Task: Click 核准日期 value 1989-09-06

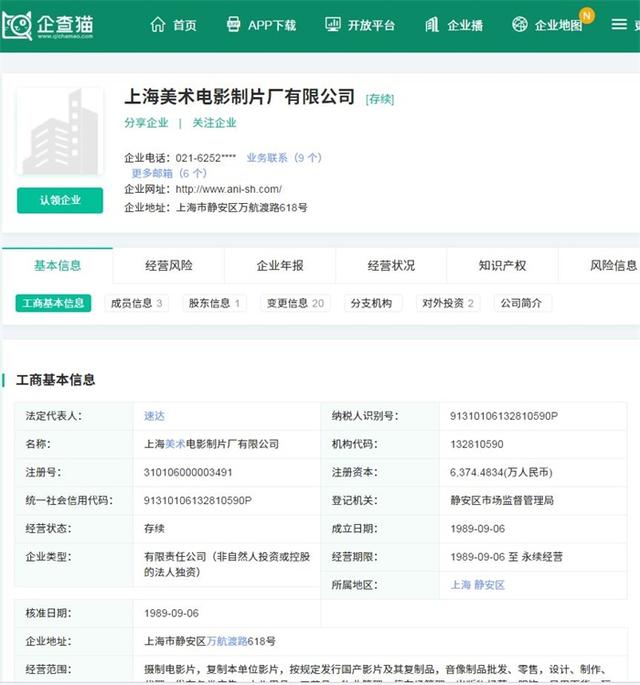Action: 171,613
